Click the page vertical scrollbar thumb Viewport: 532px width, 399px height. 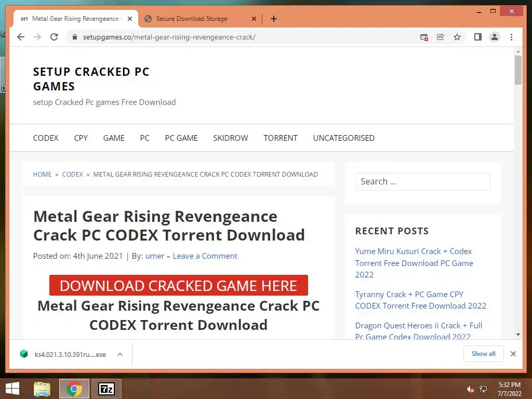tap(518, 70)
